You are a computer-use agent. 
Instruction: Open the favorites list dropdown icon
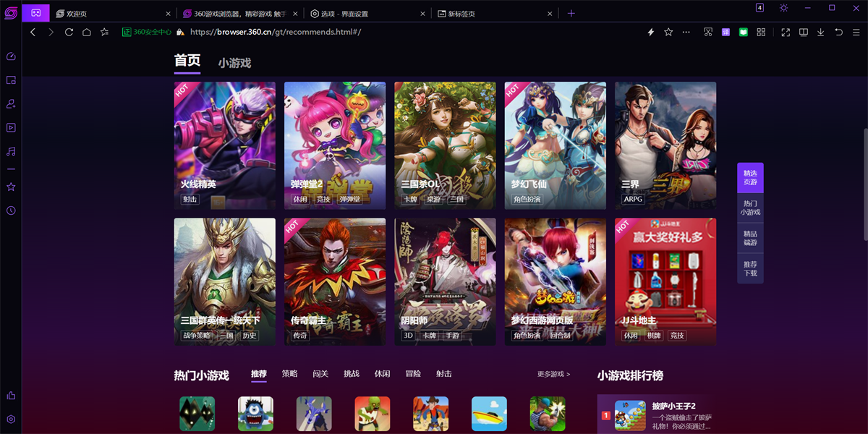click(x=105, y=32)
